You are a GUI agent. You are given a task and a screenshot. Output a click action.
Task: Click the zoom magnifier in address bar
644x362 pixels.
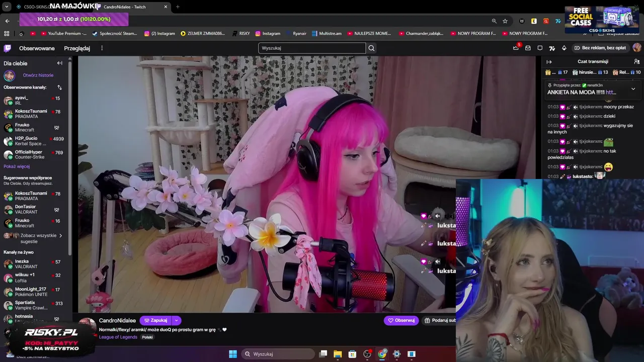[494, 21]
